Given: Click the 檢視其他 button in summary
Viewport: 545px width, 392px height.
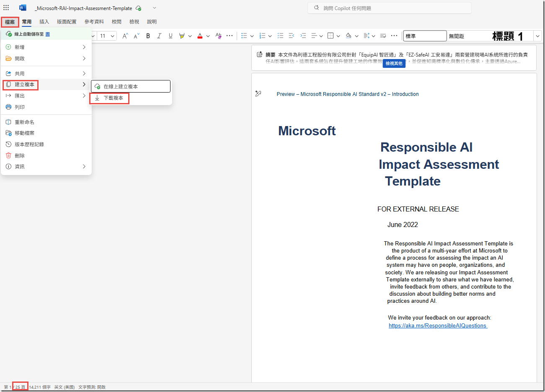Looking at the screenshot, I should coord(394,63).
